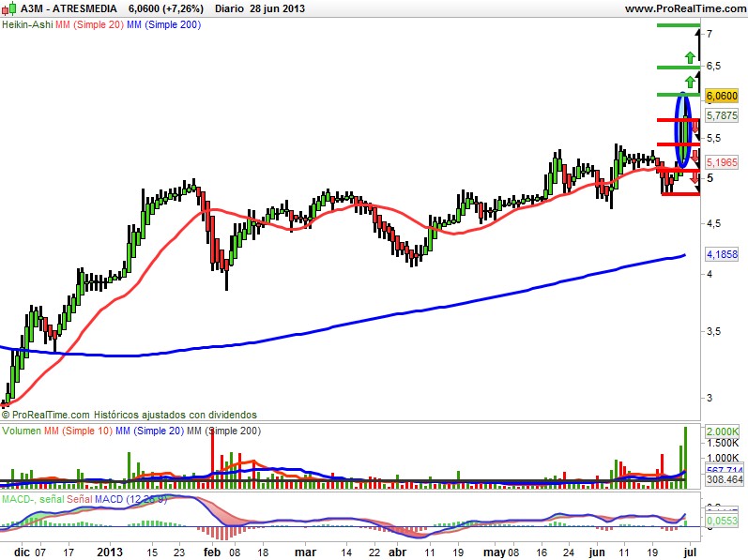Click the 308.464 volume value tag
The image size is (748, 560).
point(725,479)
